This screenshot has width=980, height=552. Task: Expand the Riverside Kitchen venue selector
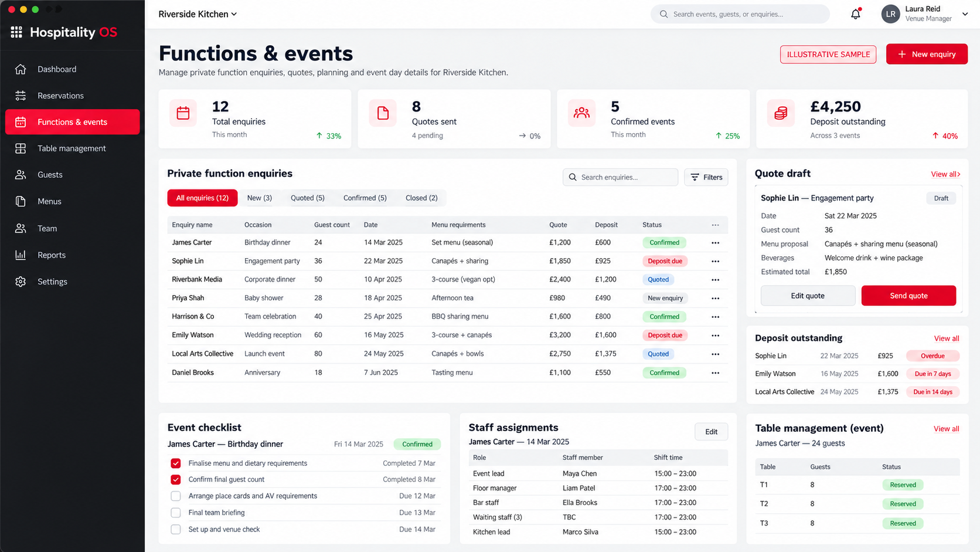tap(198, 14)
